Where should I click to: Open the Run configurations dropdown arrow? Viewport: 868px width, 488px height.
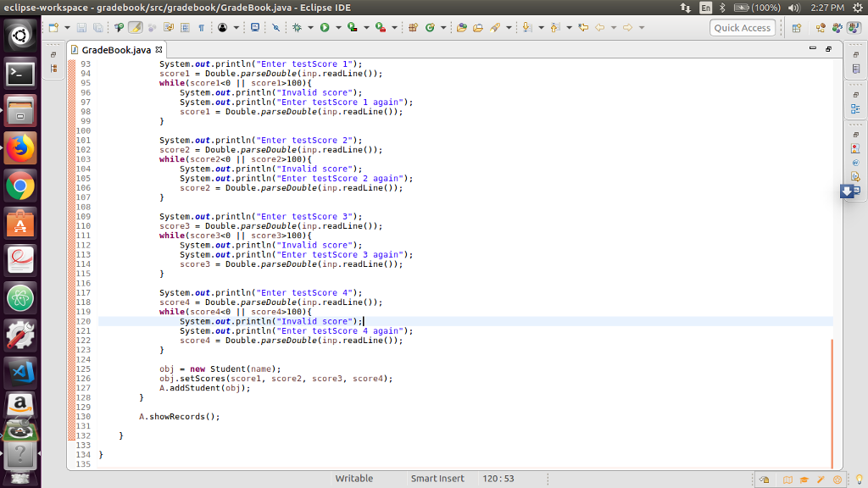338,28
